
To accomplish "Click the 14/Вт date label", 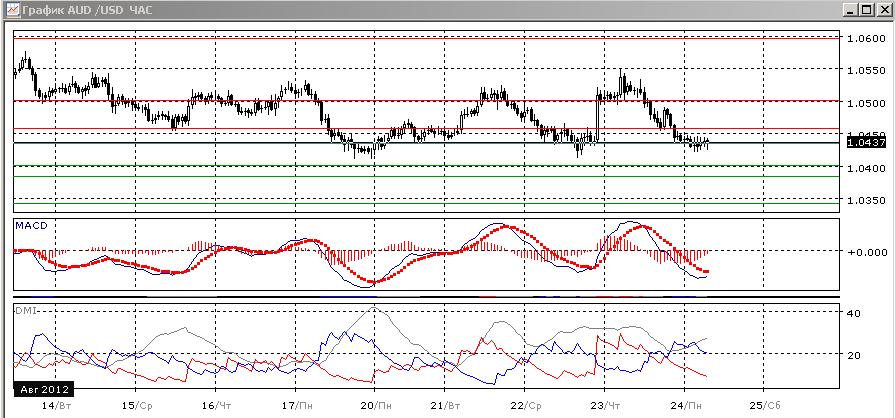I will [57, 405].
